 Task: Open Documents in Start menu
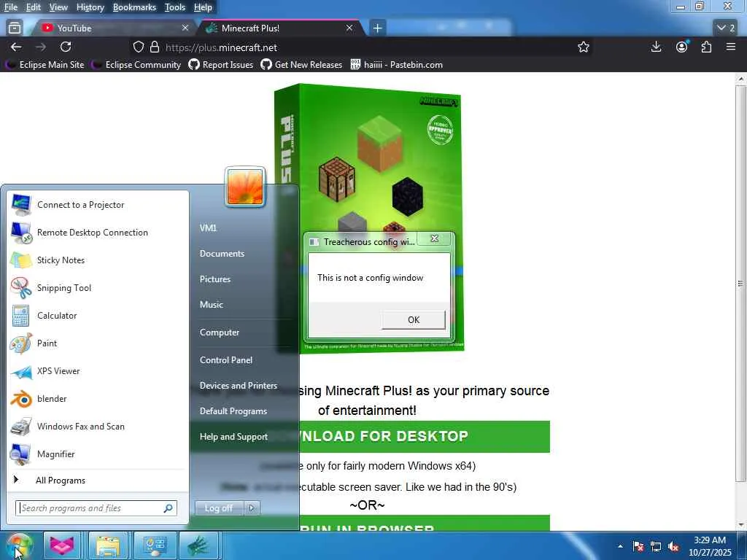coord(222,254)
